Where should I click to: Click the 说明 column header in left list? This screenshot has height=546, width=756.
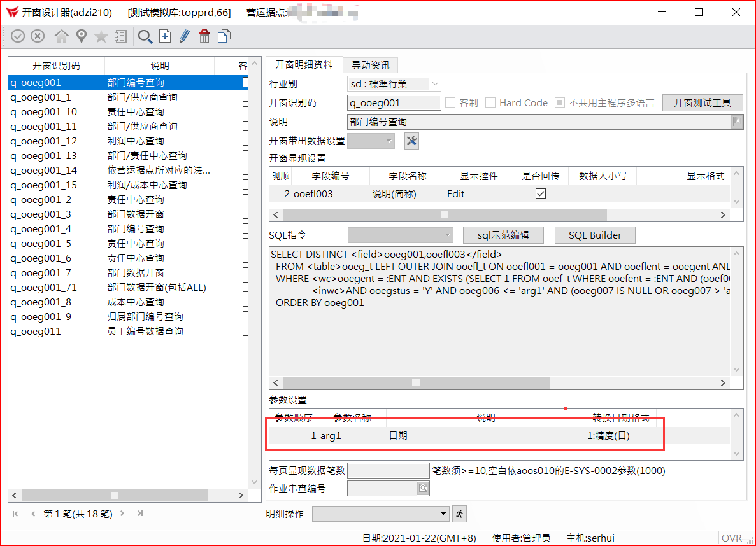pyautogui.click(x=160, y=66)
